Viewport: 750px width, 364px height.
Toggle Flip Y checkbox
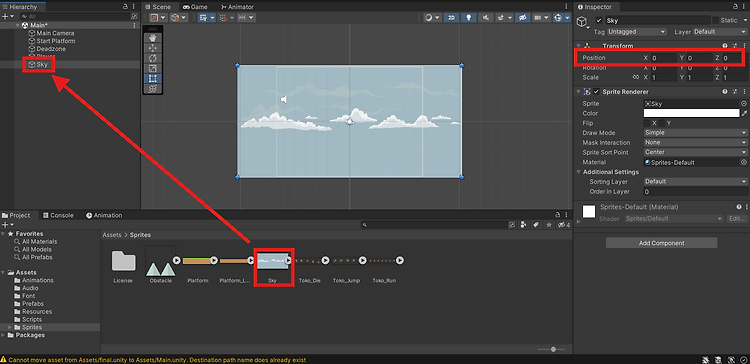661,123
